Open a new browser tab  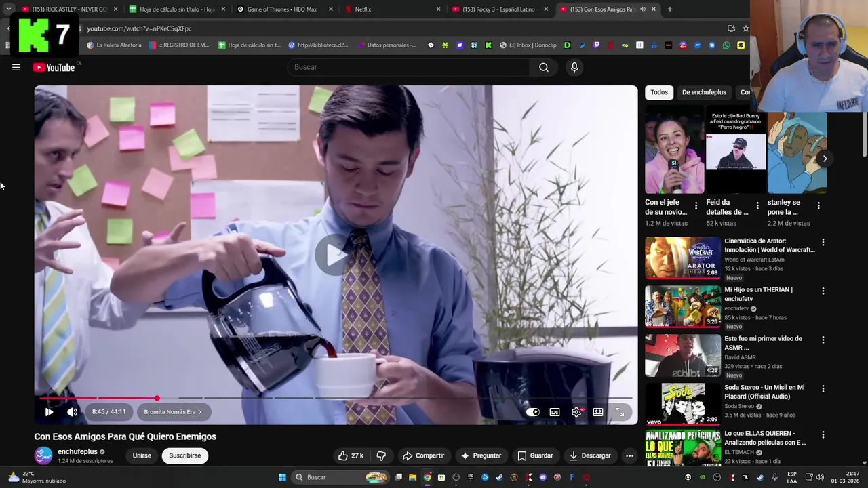(x=670, y=9)
